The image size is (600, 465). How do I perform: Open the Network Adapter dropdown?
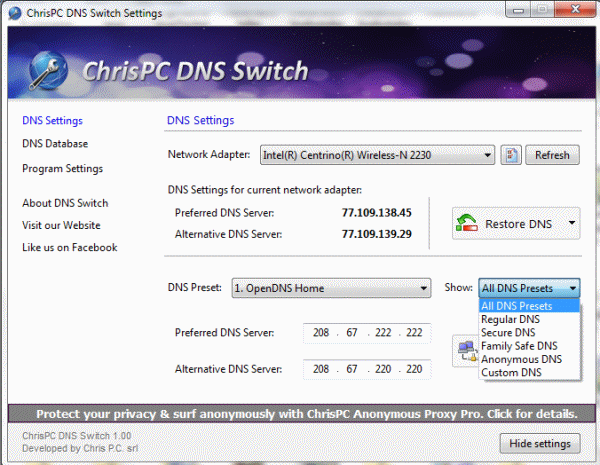[377, 155]
